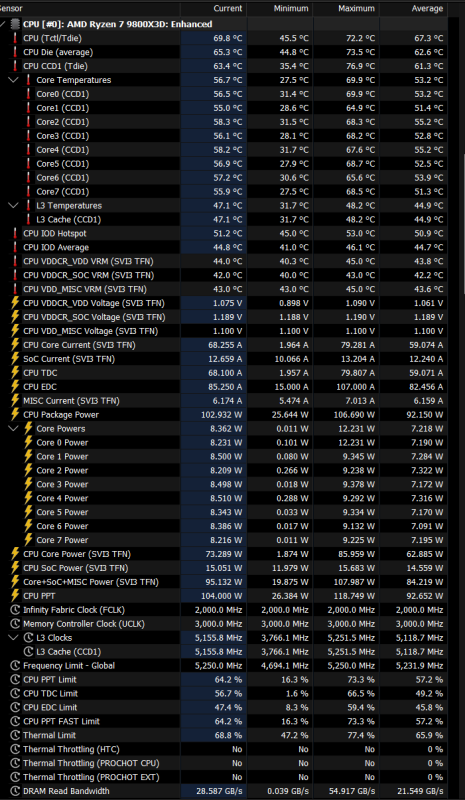
Task: Click lightning icon beside CPU SoC Power
Action: click(15, 568)
